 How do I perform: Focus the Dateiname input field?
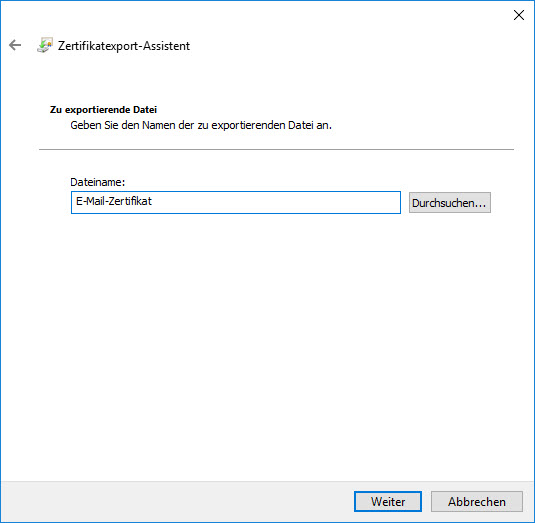pos(236,202)
